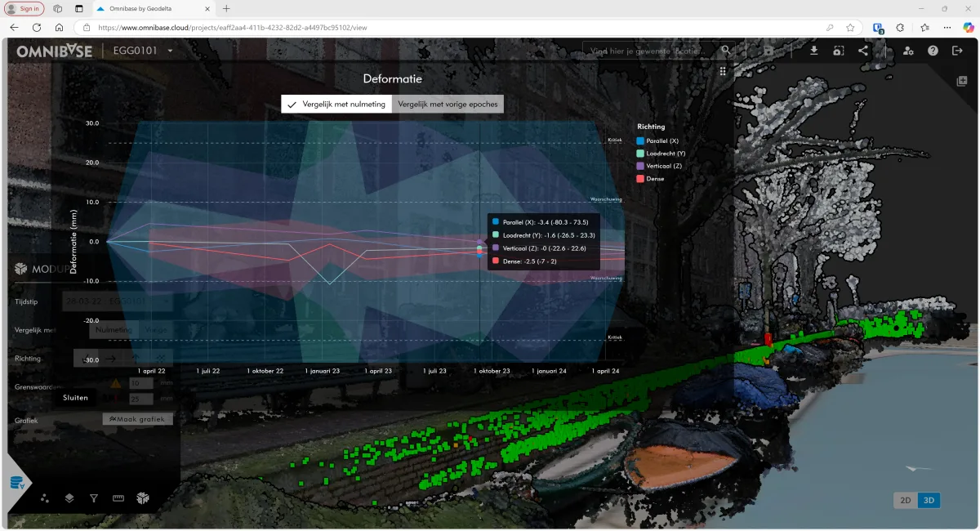Screen dimensions: 980x531
Task: Open browser Extensions puzzle icon
Action: (900, 27)
